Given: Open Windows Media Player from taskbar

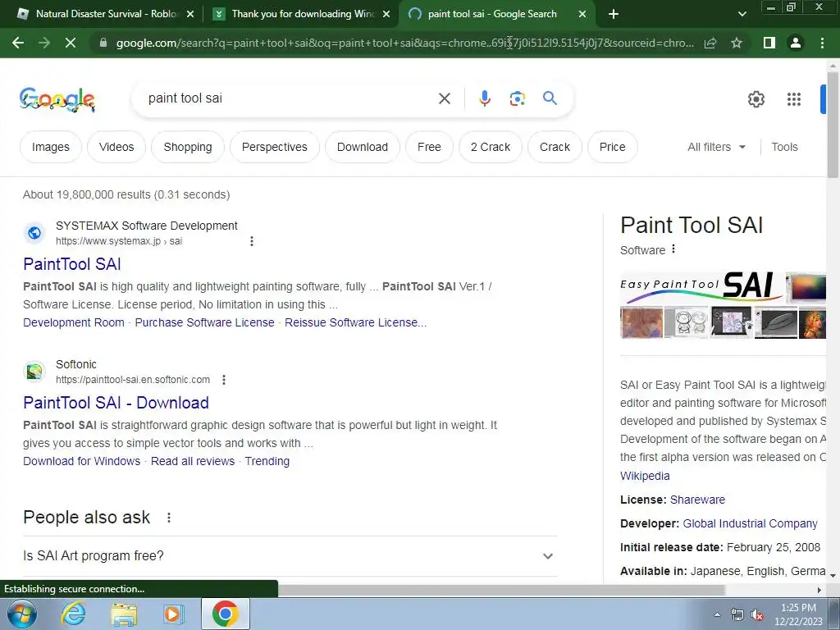Looking at the screenshot, I should click(173, 614).
